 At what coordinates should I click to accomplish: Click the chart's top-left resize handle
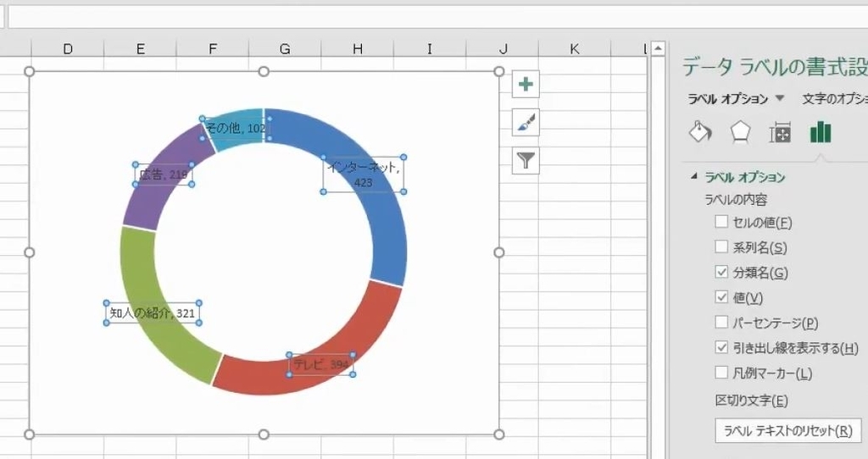coord(30,71)
